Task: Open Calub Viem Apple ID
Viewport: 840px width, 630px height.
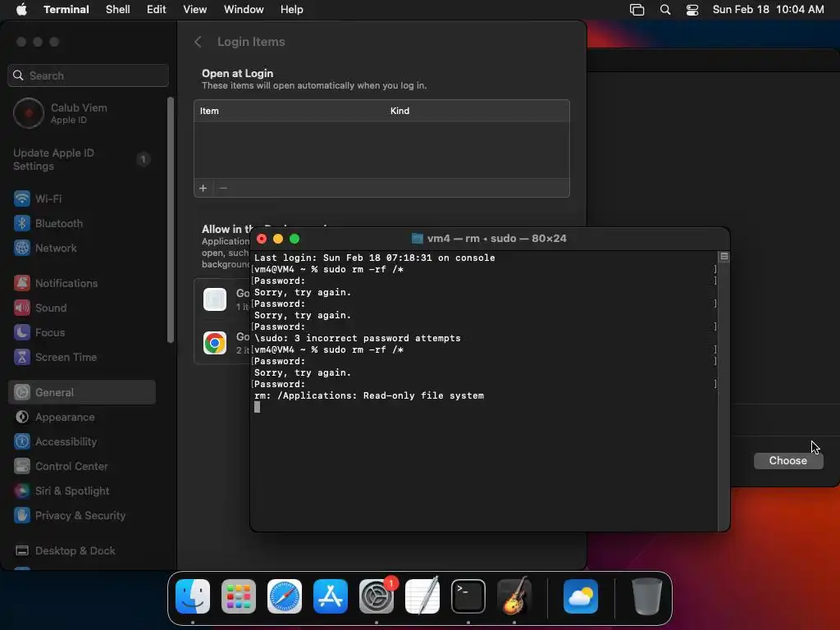Action: (x=82, y=113)
